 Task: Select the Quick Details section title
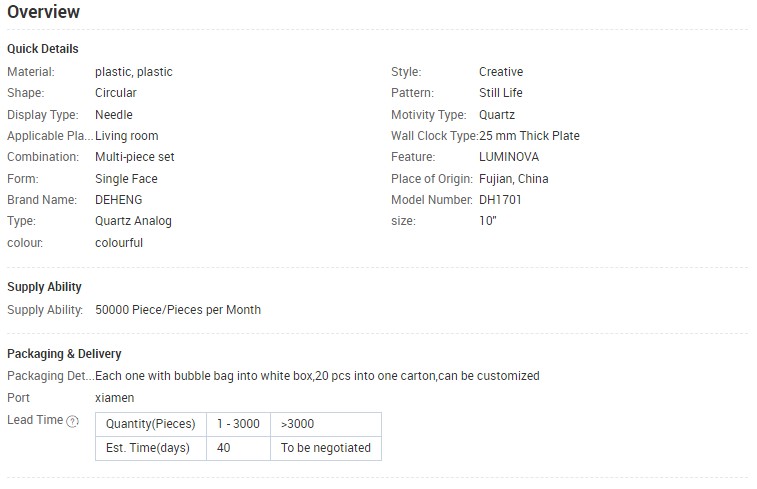point(42,49)
